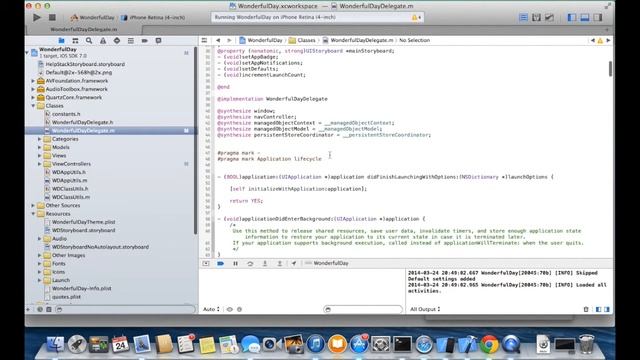640x360 pixels.
Task: Toggle the Utilities pane visibility
Action: 598,18
